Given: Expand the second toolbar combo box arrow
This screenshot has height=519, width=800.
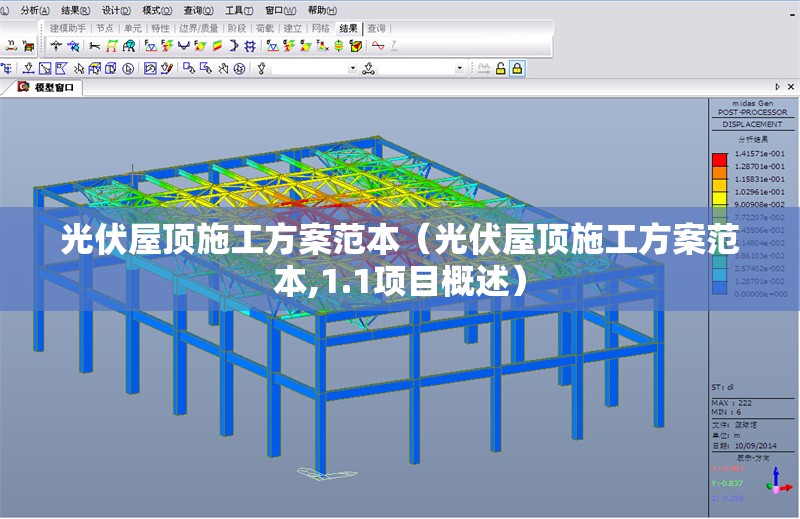Looking at the screenshot, I should [460, 68].
